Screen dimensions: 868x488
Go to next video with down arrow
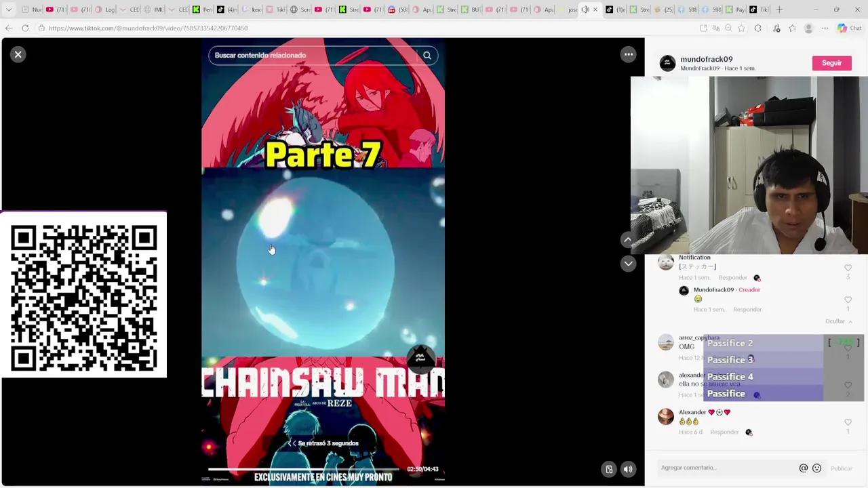point(628,264)
